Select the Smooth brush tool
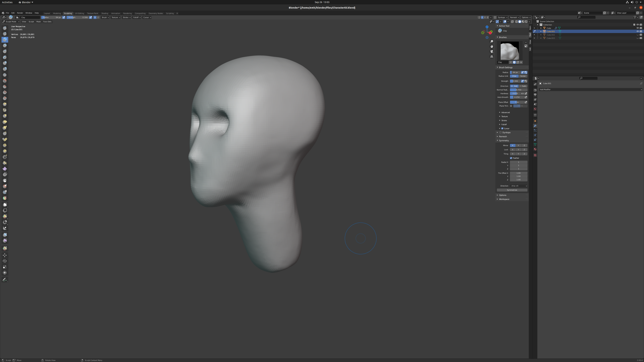The width and height of the screenshot is (644, 362). pyautogui.click(x=5, y=81)
